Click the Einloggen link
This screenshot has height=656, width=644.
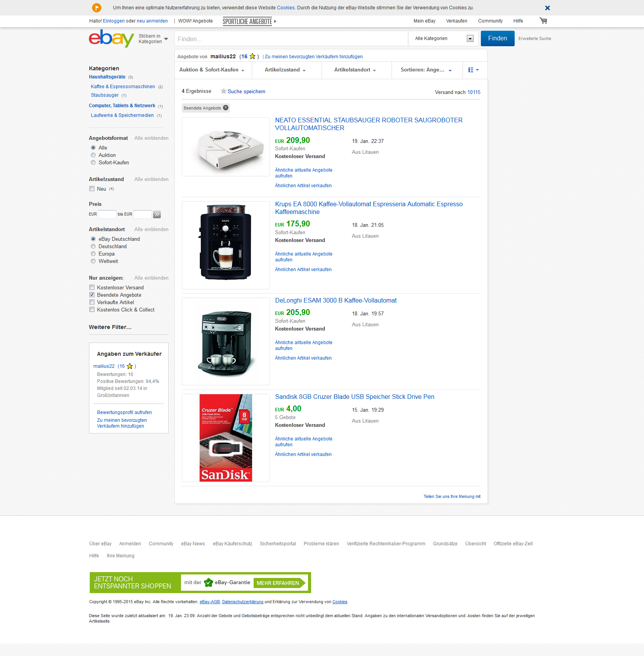point(114,21)
